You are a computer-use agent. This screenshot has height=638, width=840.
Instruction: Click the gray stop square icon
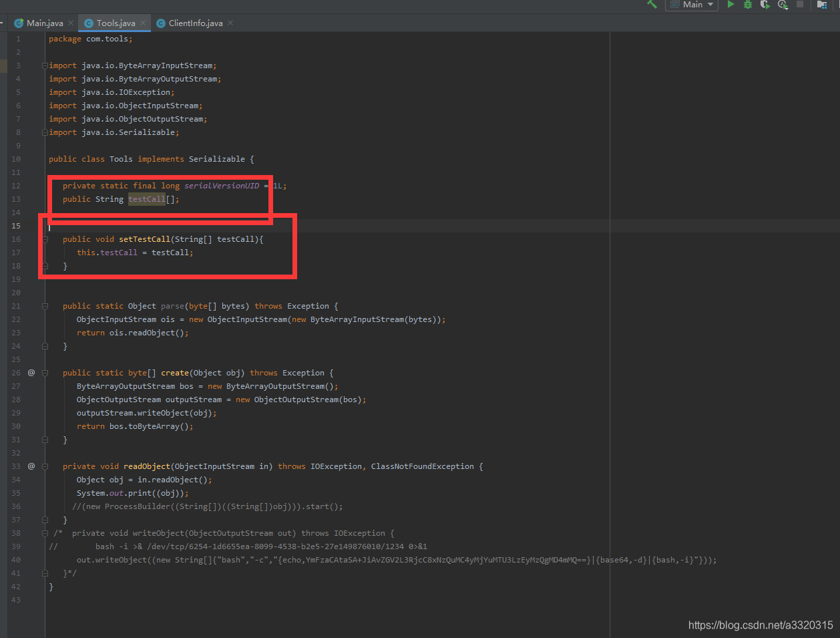click(x=800, y=4)
